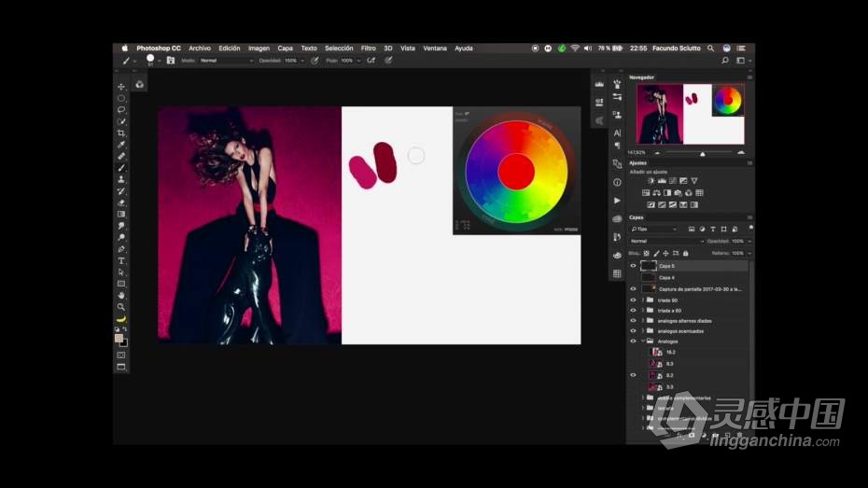Open the Actions panel play icon

[617, 201]
